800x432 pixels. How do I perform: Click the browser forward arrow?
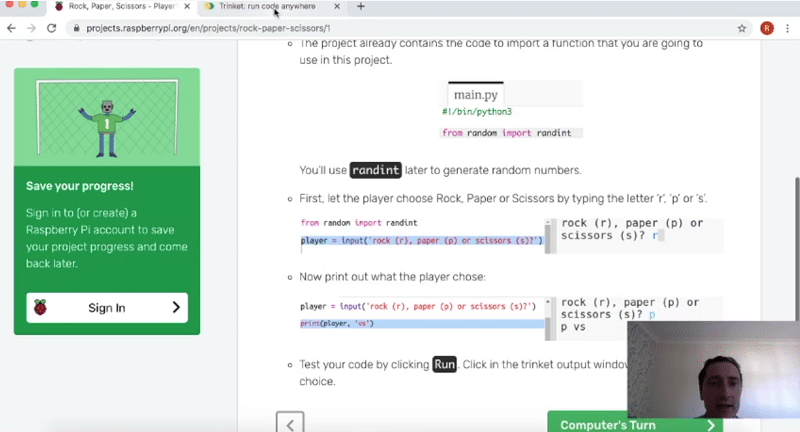click(x=31, y=29)
